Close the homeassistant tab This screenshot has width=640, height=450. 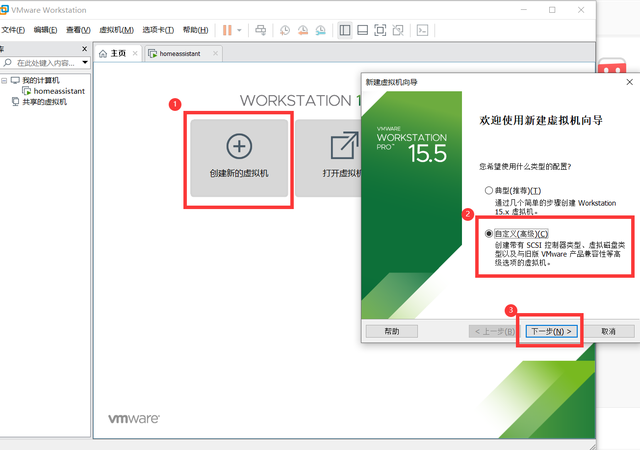coord(215,53)
